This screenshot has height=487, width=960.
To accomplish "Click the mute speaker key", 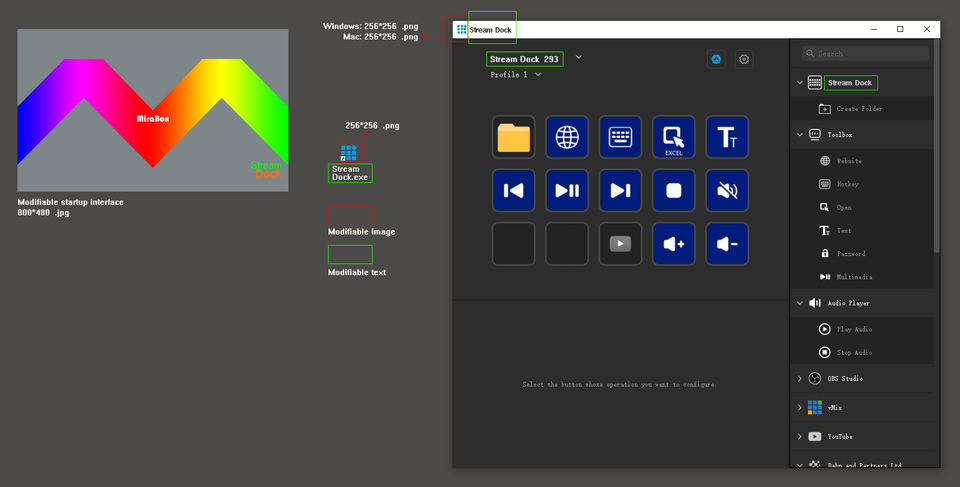I will 727,190.
